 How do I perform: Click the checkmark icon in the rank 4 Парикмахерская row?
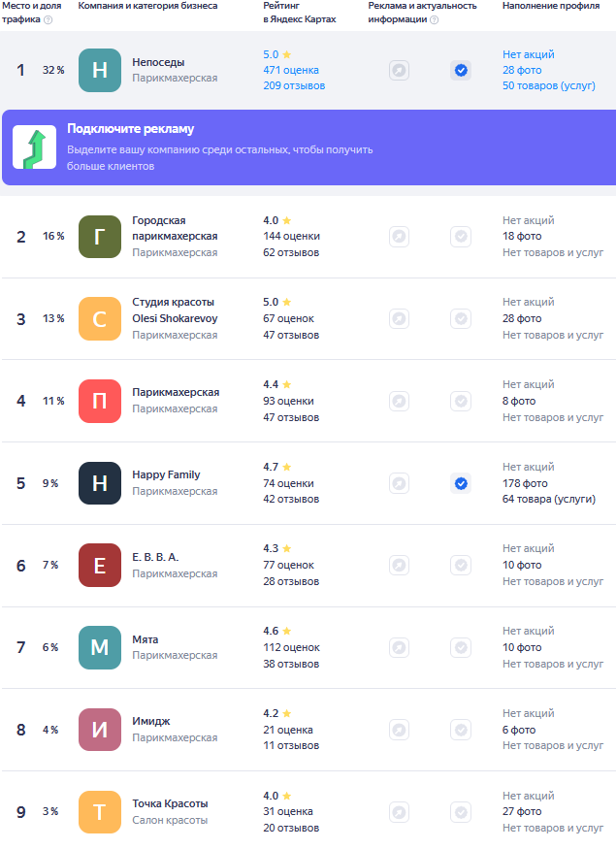(461, 402)
